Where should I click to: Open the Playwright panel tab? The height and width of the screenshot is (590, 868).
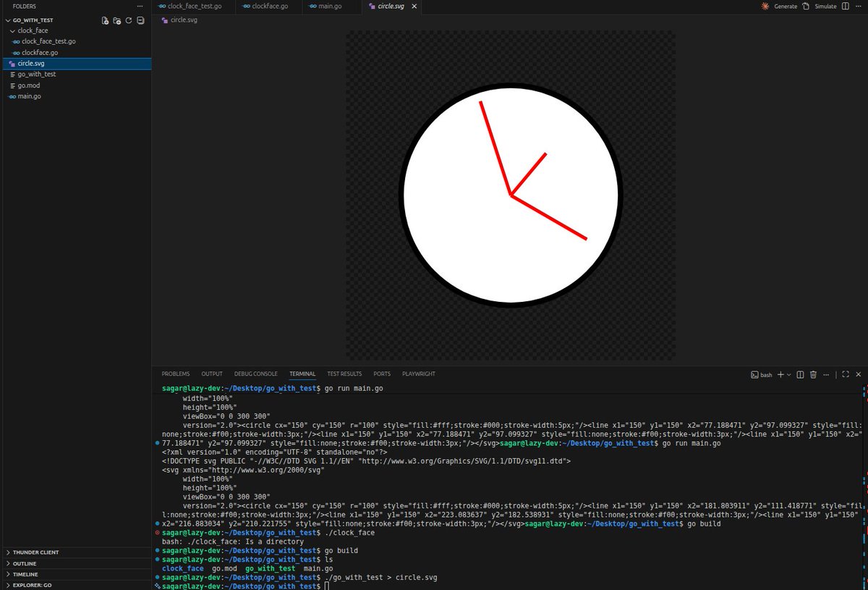point(419,374)
